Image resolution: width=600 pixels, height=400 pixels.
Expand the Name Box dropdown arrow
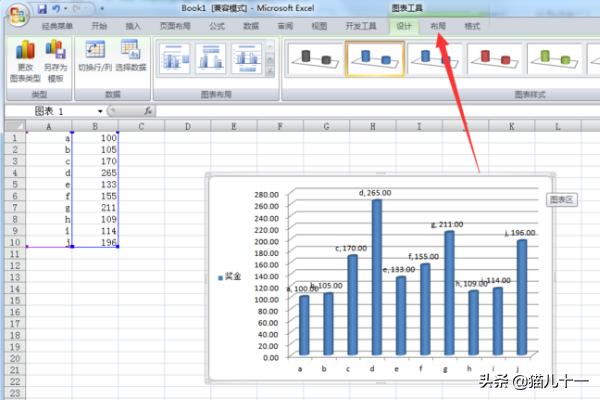(101, 111)
